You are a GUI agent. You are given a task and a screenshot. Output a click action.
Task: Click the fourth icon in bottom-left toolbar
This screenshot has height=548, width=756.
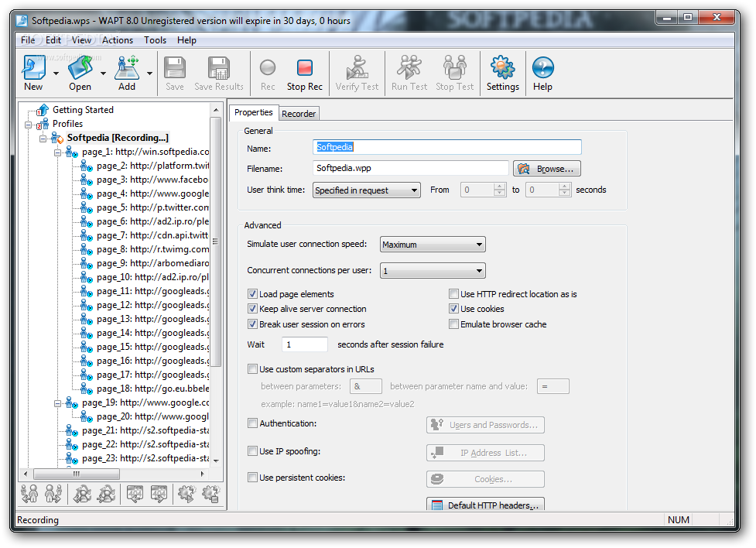106,494
